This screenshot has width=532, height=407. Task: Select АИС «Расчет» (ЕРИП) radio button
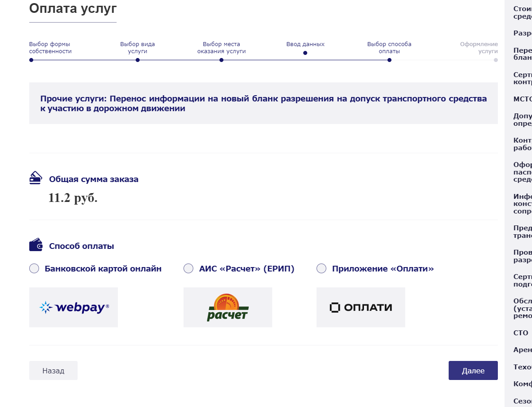click(x=188, y=268)
